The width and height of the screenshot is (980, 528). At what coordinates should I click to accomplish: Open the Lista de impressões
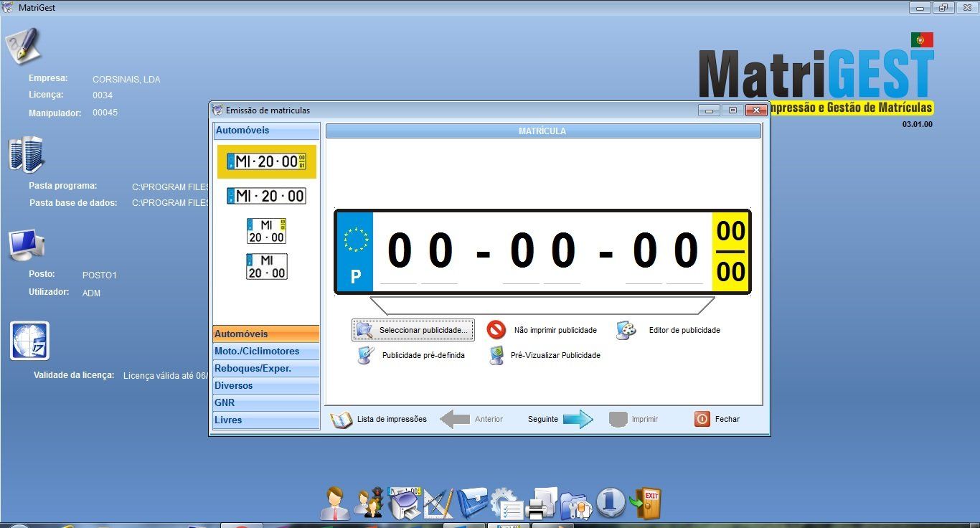379,419
